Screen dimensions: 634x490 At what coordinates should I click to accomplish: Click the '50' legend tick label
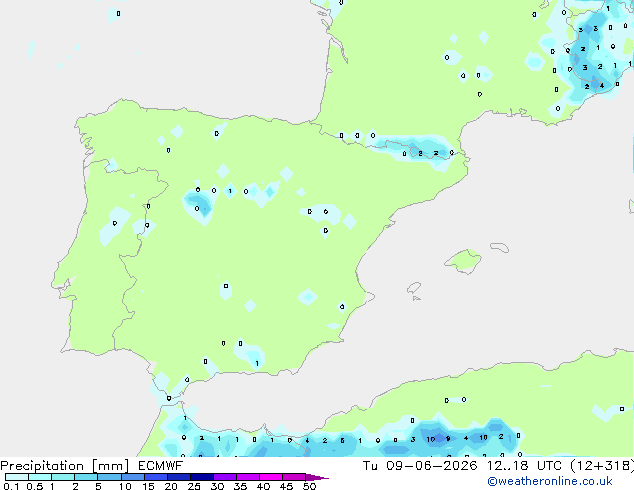(309, 486)
